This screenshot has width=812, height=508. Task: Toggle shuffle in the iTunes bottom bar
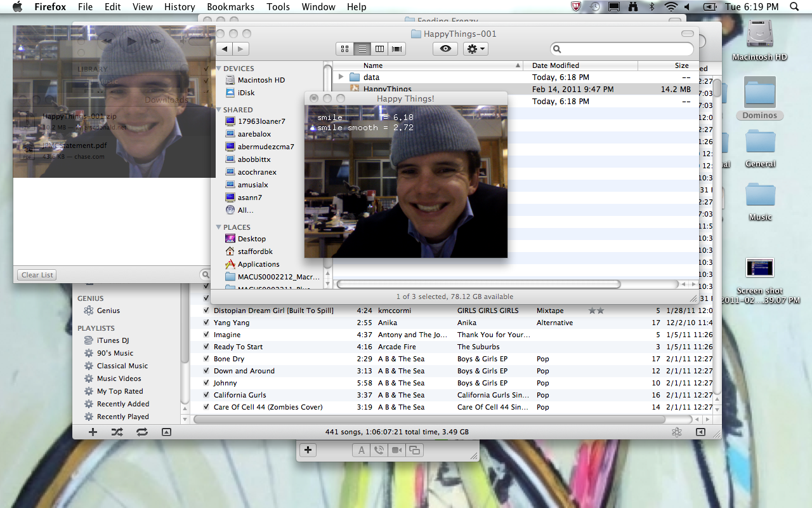[117, 432]
